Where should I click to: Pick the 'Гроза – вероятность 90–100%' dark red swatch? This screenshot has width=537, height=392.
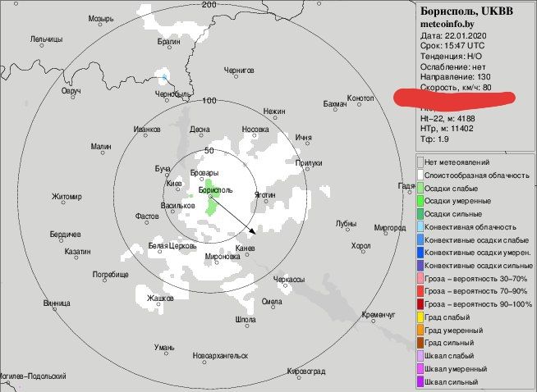click(x=420, y=304)
